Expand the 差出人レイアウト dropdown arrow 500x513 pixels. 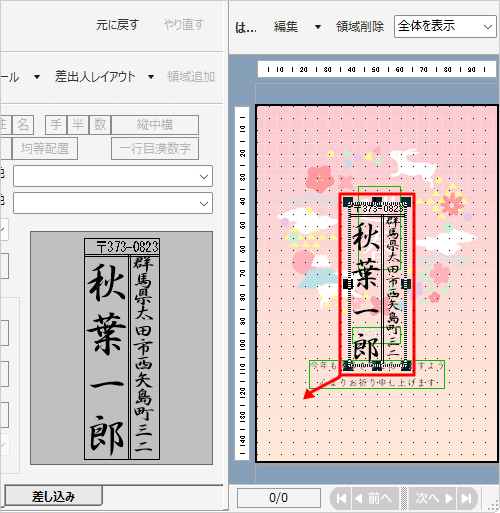[x=151, y=77]
